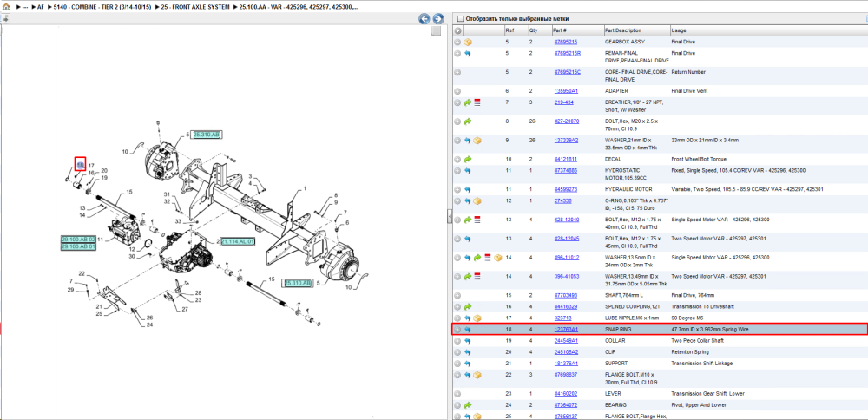
Task: Click the package icon for O-RING row
Action: [477, 200]
